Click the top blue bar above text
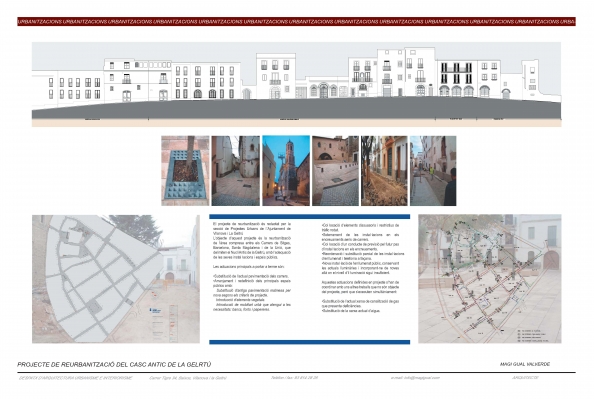Image resolution: width=594 pixels, height=399 pixels. tap(310, 217)
